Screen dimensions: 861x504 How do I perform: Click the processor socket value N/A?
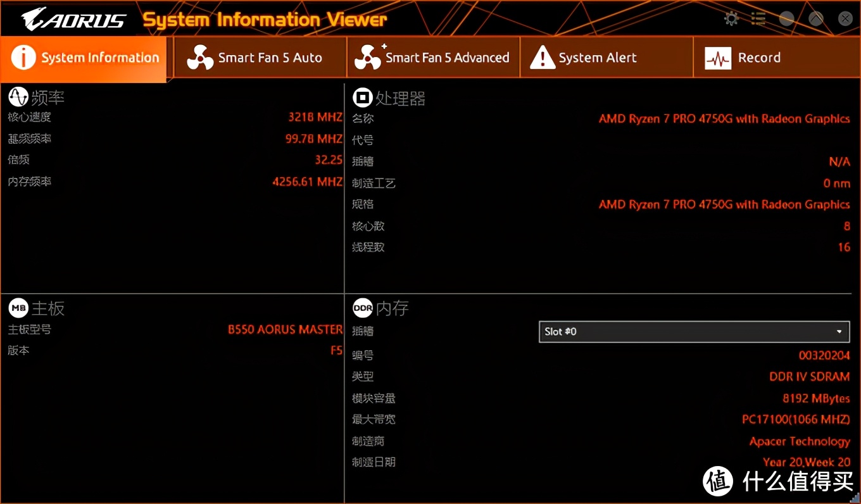pos(839,161)
